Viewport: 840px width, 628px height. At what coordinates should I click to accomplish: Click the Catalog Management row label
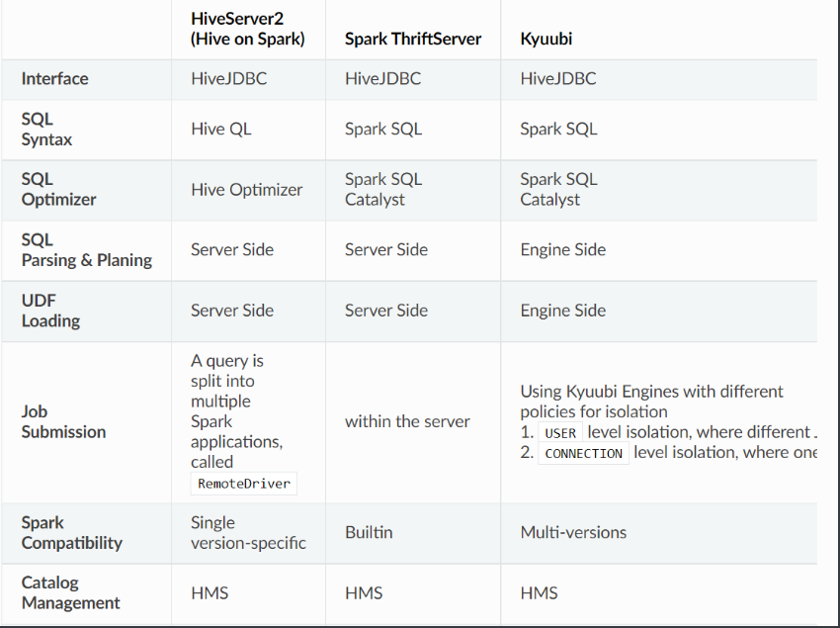point(71,592)
